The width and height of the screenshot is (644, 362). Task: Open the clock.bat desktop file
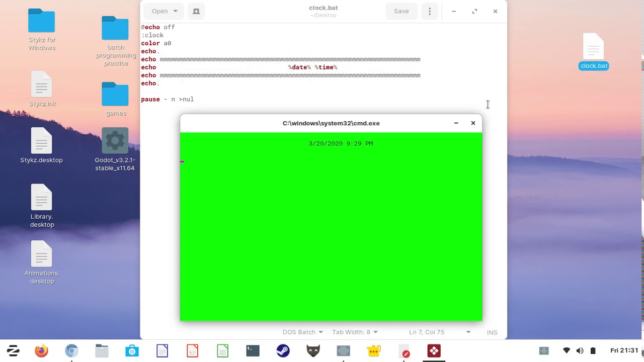[594, 51]
